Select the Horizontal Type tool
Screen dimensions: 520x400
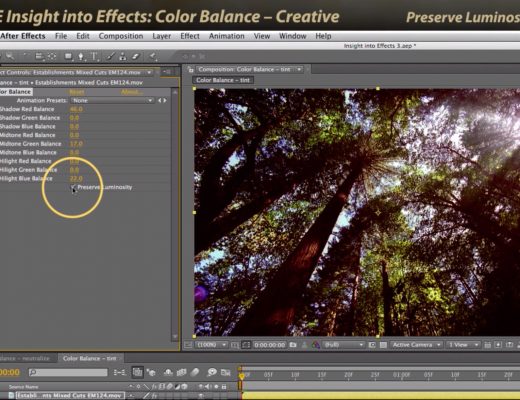tap(95, 56)
